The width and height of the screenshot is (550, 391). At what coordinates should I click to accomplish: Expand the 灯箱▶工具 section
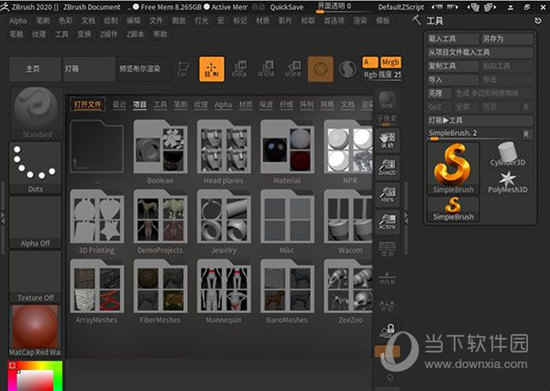[x=480, y=120]
